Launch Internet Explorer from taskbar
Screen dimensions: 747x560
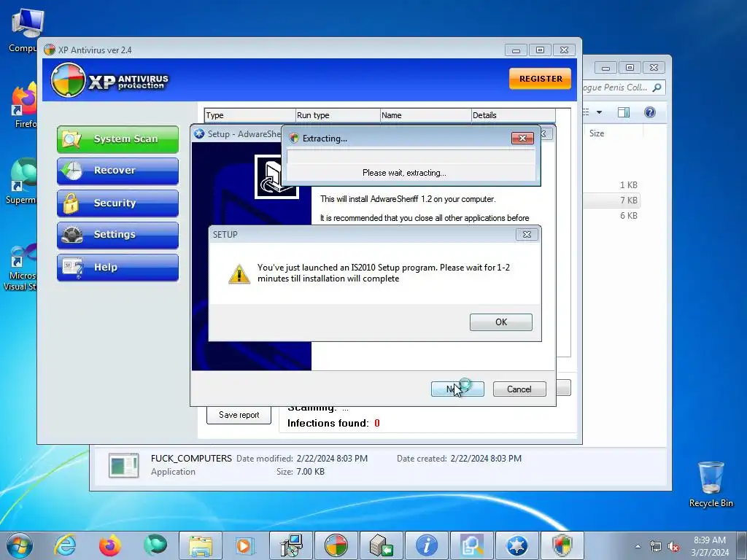coord(65,545)
